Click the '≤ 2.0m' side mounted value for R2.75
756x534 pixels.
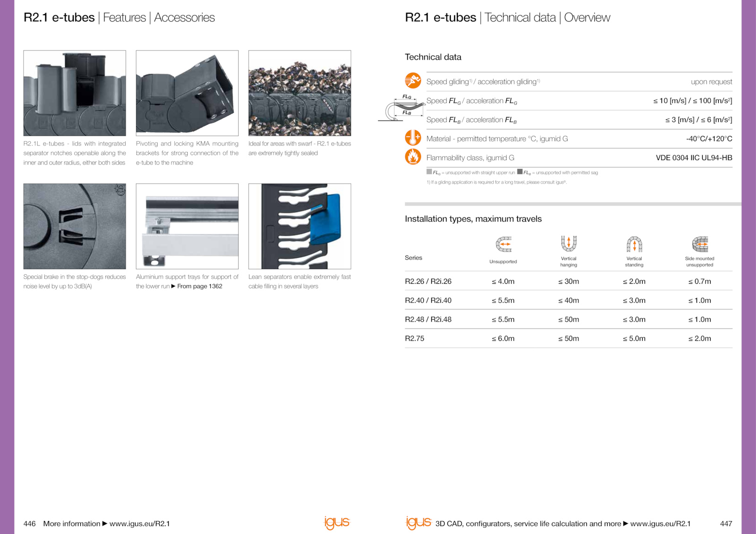tap(700, 339)
